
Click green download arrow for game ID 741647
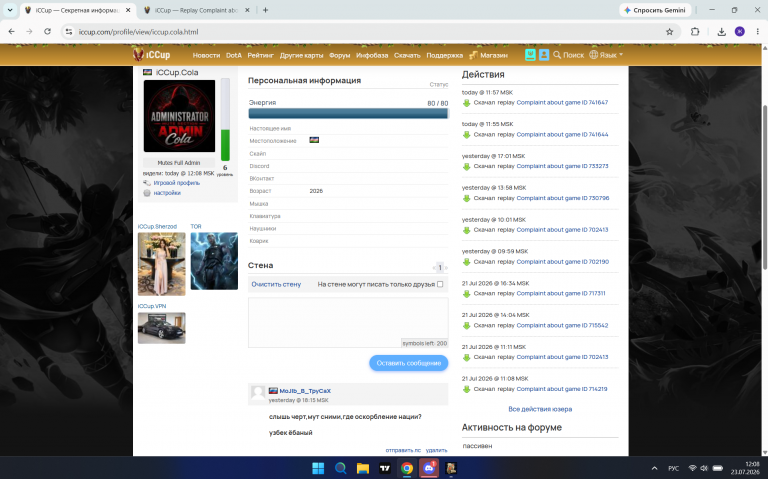[x=467, y=103]
